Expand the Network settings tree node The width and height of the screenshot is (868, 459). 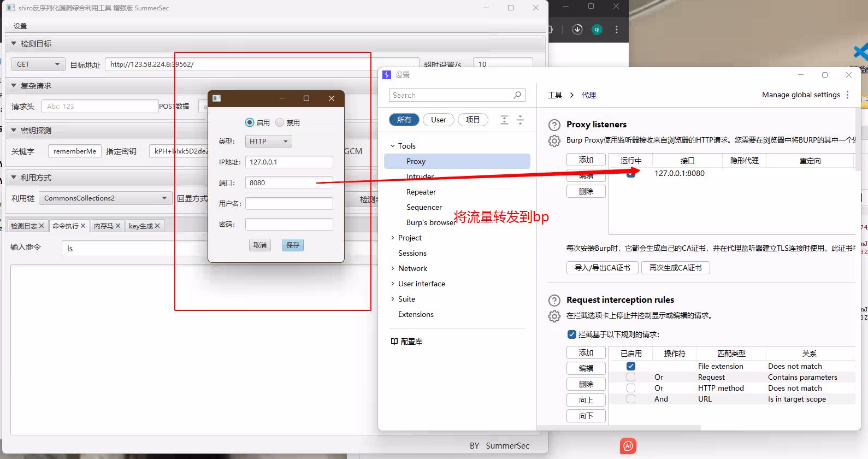pyautogui.click(x=392, y=268)
